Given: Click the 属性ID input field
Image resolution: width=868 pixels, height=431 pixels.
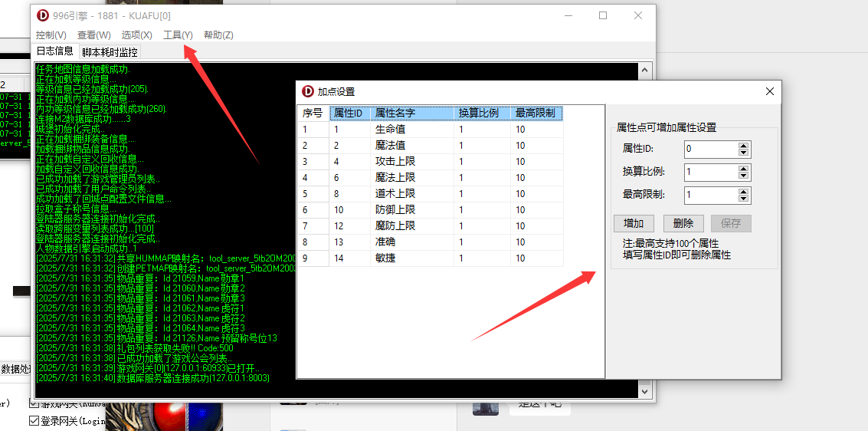Looking at the screenshot, I should [711, 149].
